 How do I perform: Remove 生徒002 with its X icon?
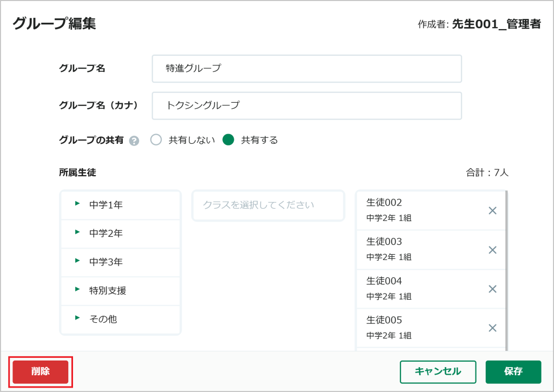coord(492,210)
